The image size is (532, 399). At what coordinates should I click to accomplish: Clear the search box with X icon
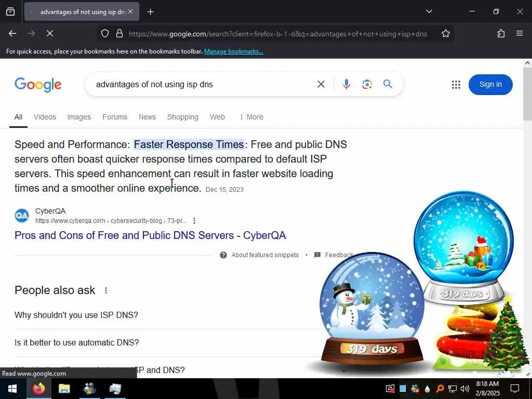pyautogui.click(x=321, y=84)
